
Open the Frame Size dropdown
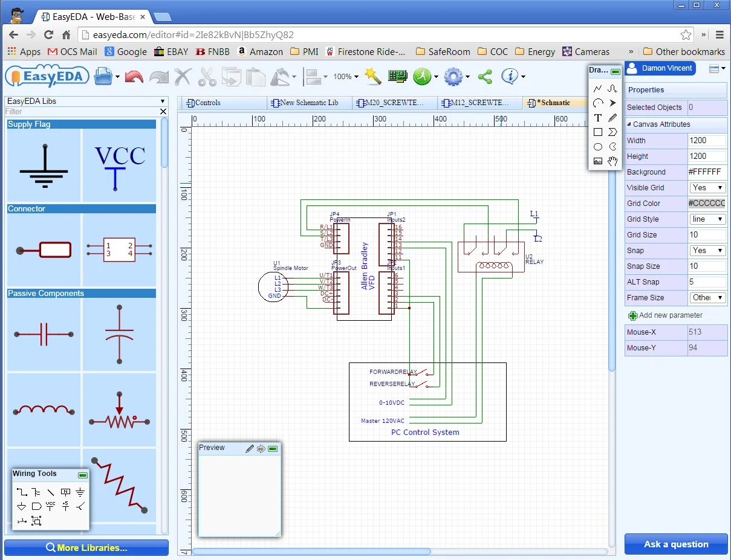point(707,298)
